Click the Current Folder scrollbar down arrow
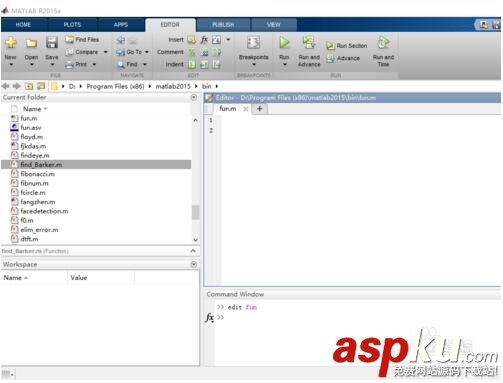Screen dimensions: 503x383 pyautogui.click(x=196, y=239)
